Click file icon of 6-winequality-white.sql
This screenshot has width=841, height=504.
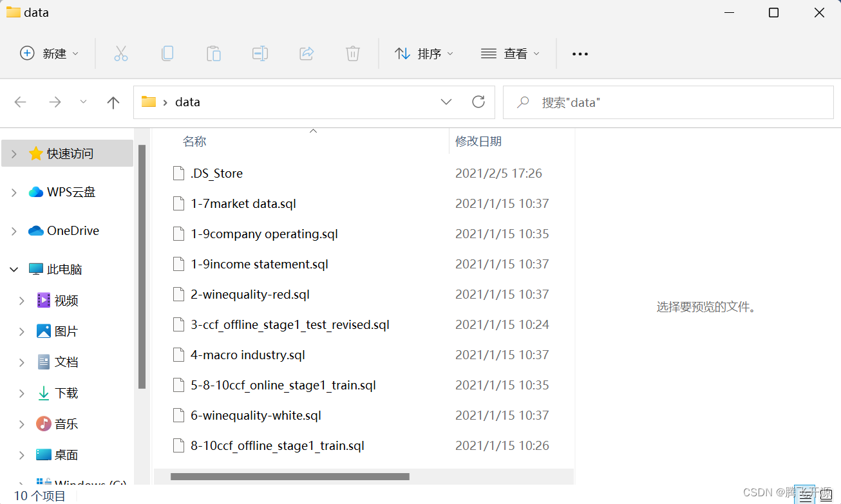[x=179, y=415]
